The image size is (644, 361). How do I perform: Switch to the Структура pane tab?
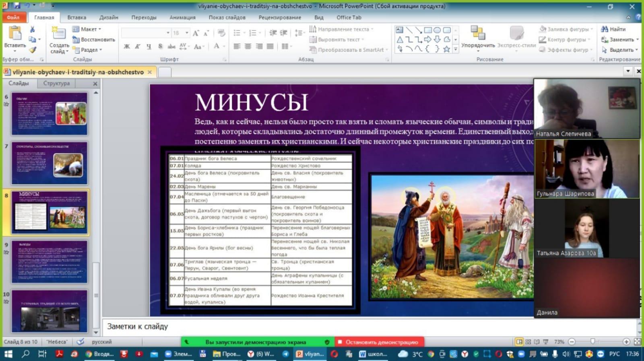click(x=56, y=83)
